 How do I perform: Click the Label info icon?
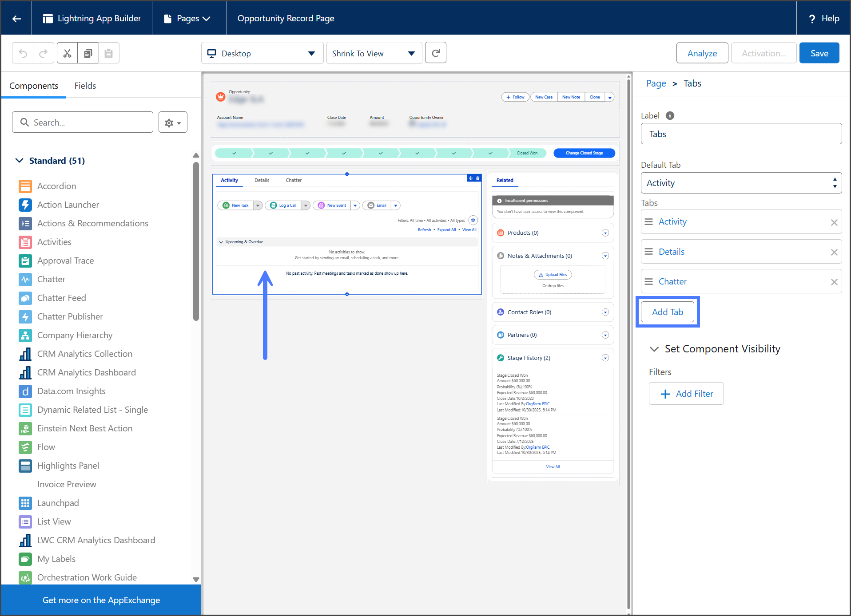pos(670,116)
